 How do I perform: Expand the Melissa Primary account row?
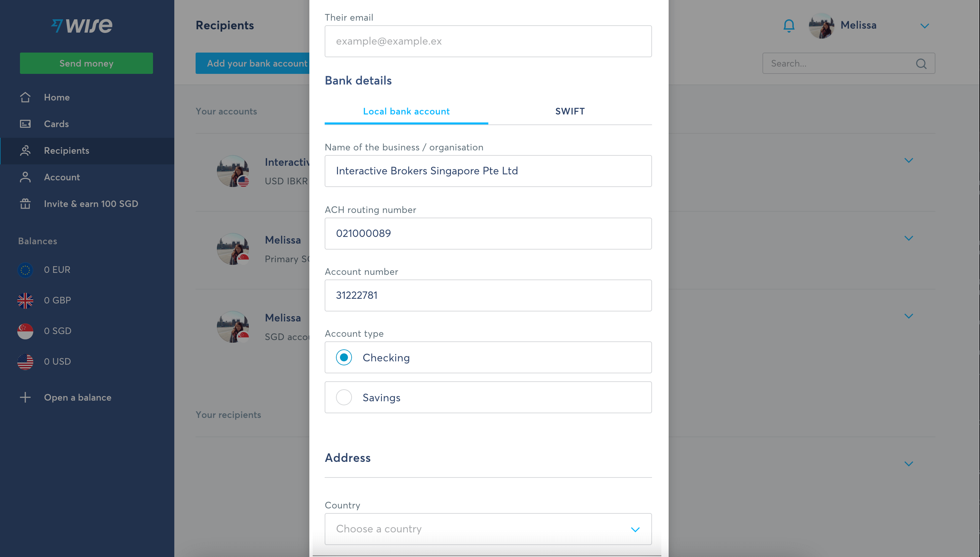click(x=909, y=238)
